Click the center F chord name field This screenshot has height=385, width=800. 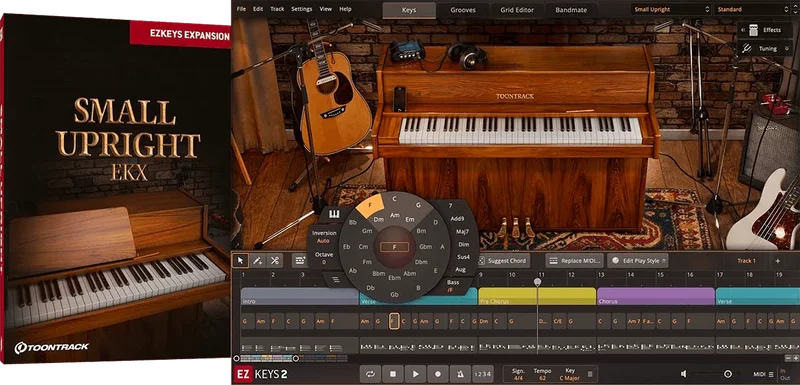click(394, 247)
